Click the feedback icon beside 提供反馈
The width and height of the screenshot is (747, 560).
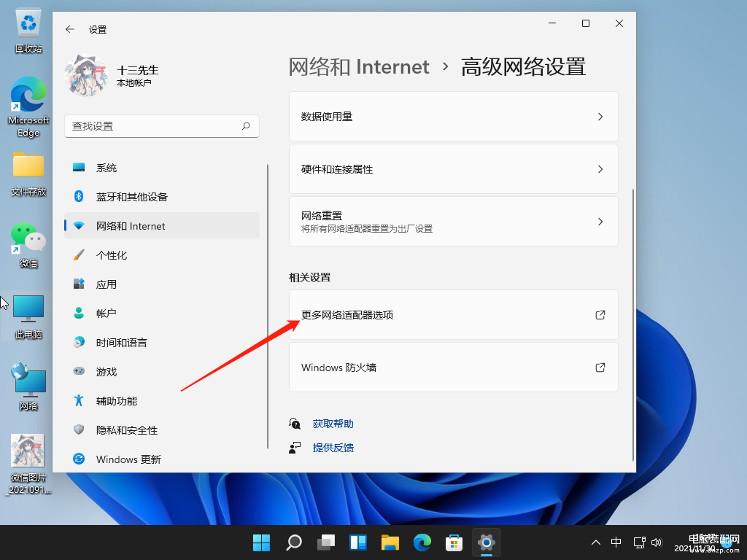(x=295, y=447)
